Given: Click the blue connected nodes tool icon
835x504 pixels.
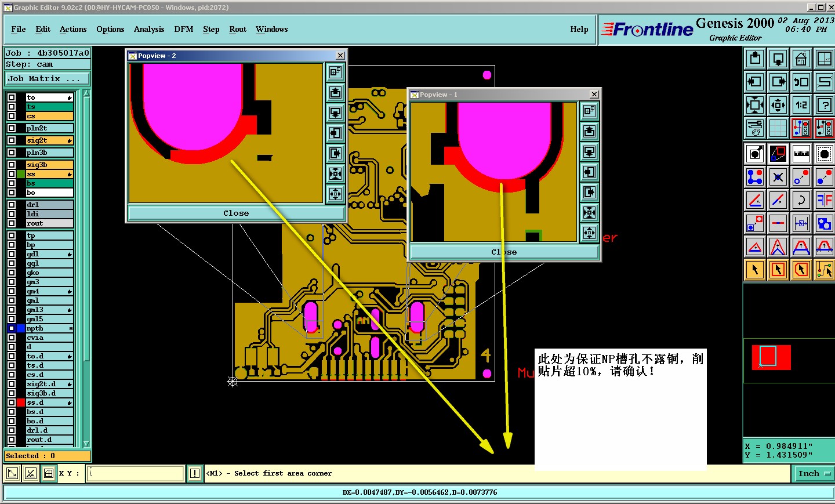Looking at the screenshot, I should coord(755,177).
